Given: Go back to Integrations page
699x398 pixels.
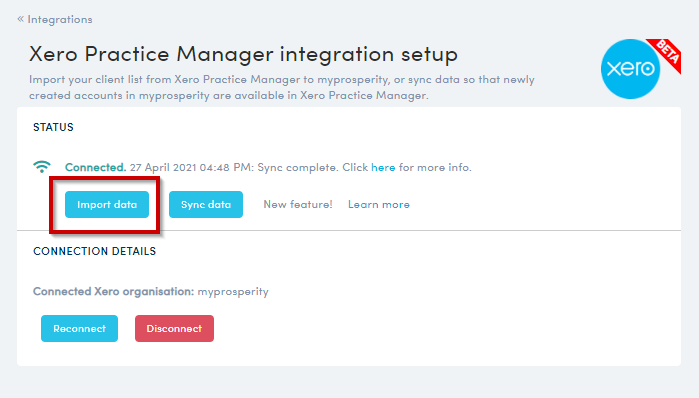Looking at the screenshot, I should (55, 19).
